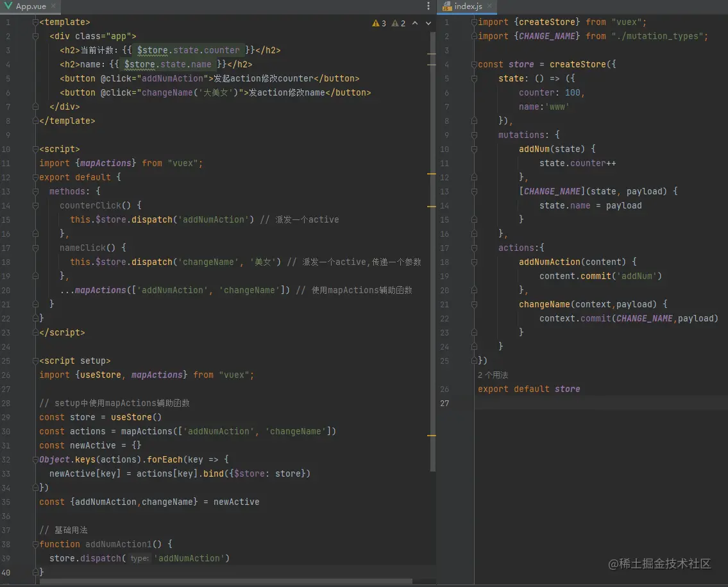The width and height of the screenshot is (728, 587).
Task: Collapse the first <script> block fold marker
Action: pos(35,149)
